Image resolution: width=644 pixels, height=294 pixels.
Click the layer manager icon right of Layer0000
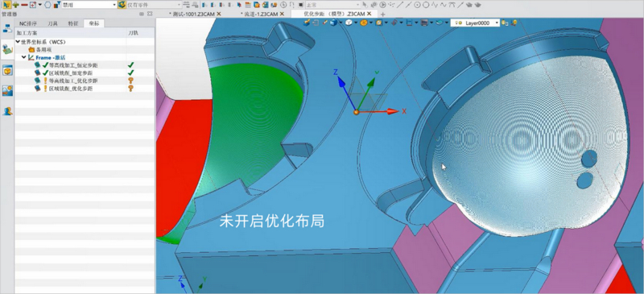(x=505, y=23)
